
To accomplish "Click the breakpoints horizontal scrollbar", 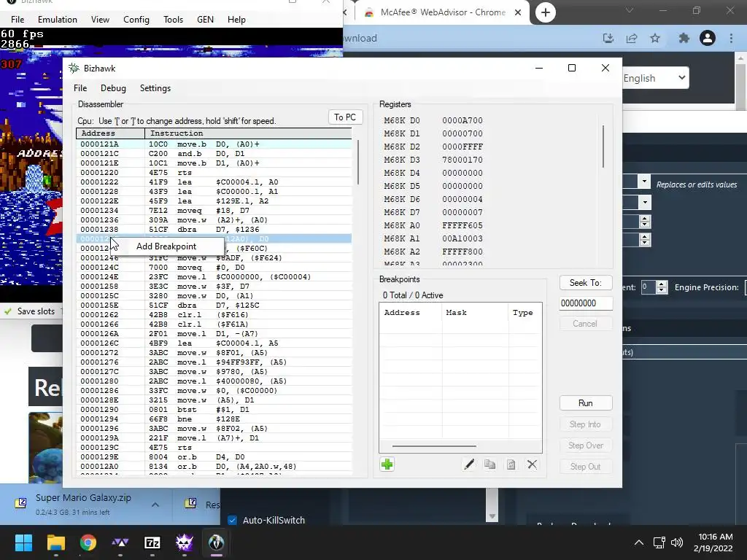I will pos(434,446).
